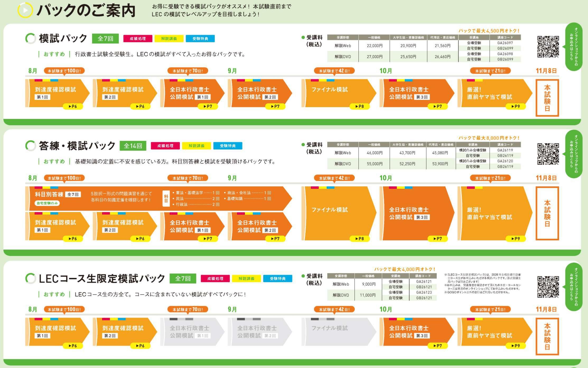Click the online shop side tab of 答練・模試パック
This screenshot has height=368, width=588.
573,154
